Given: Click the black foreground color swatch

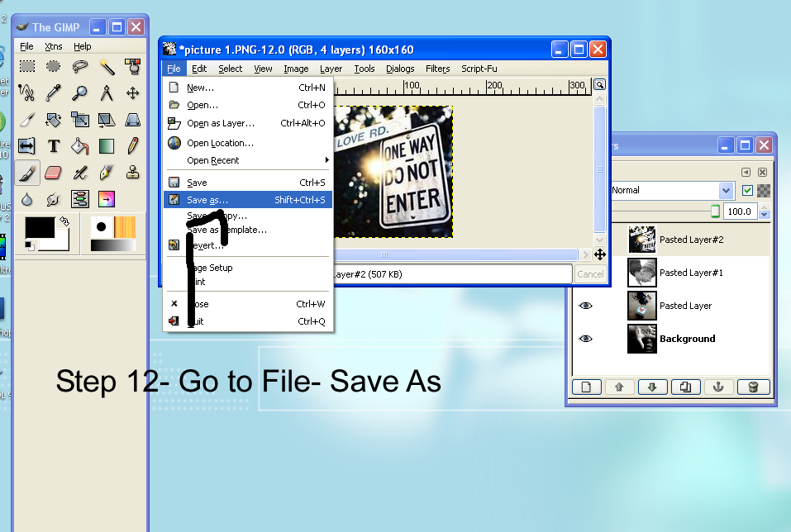Looking at the screenshot, I should click(x=38, y=226).
